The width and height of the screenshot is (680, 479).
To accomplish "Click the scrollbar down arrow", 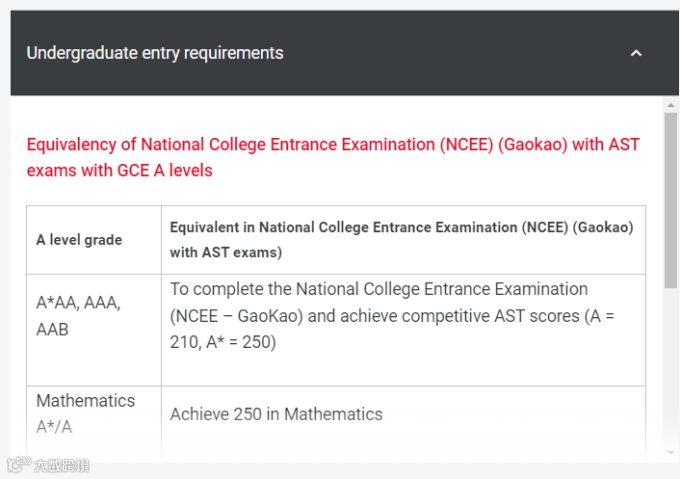I will pos(671,454).
